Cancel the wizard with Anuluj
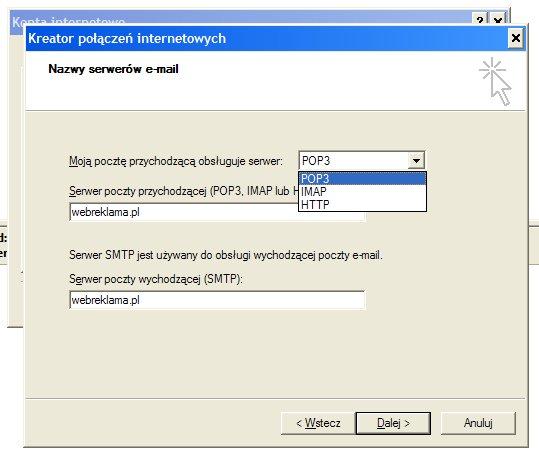This screenshot has height=456, width=539. tap(478, 423)
